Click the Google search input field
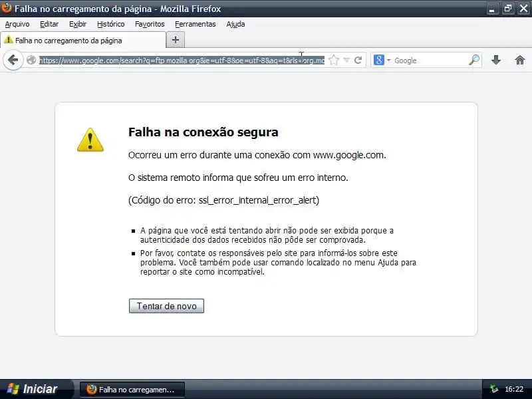Viewport: 532px width, 399px height. (430, 61)
